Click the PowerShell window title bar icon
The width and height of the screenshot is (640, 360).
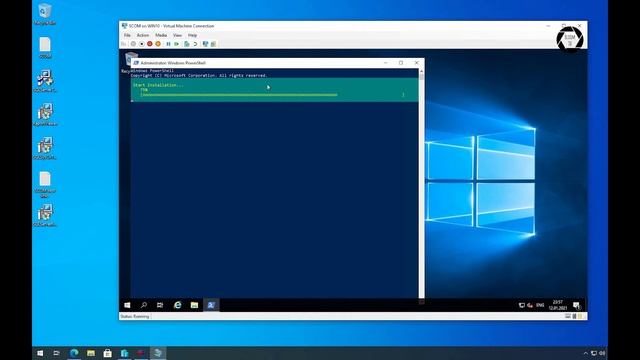click(136, 63)
